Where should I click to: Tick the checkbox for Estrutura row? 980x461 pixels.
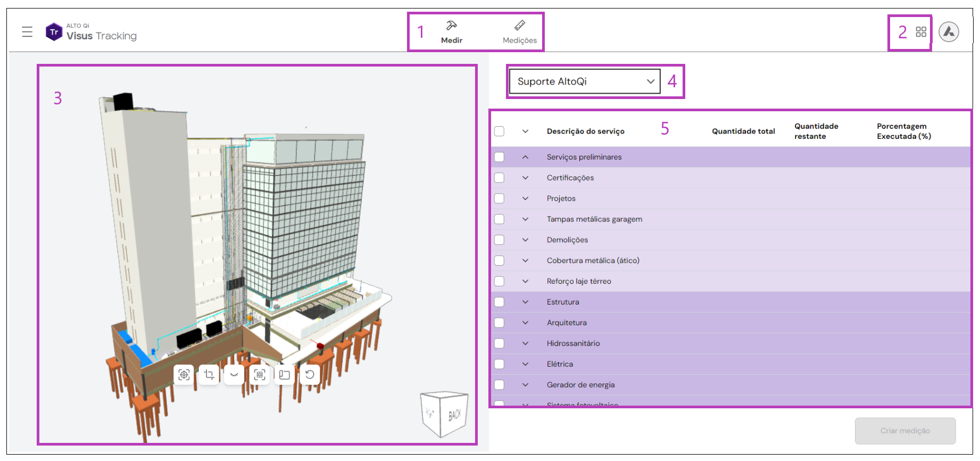point(499,302)
